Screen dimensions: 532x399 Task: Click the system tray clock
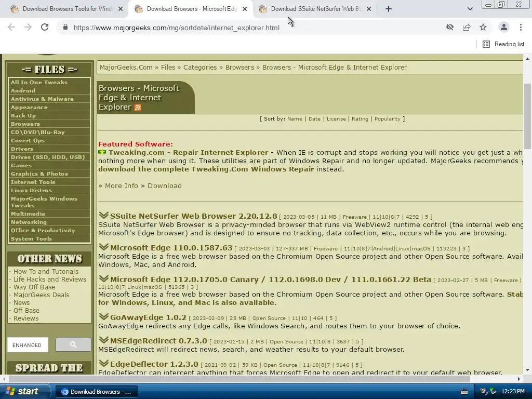[513, 392]
